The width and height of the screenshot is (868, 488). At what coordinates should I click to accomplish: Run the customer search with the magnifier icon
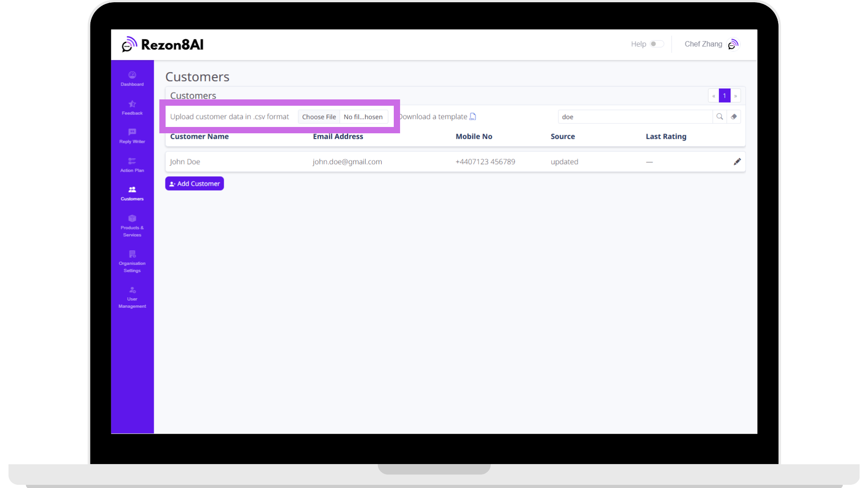coord(720,117)
